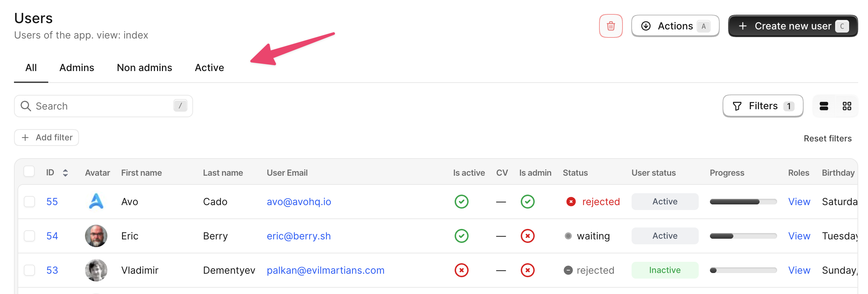Focus the Search input field
Image resolution: width=868 pixels, height=294 pixels.
[x=104, y=106]
